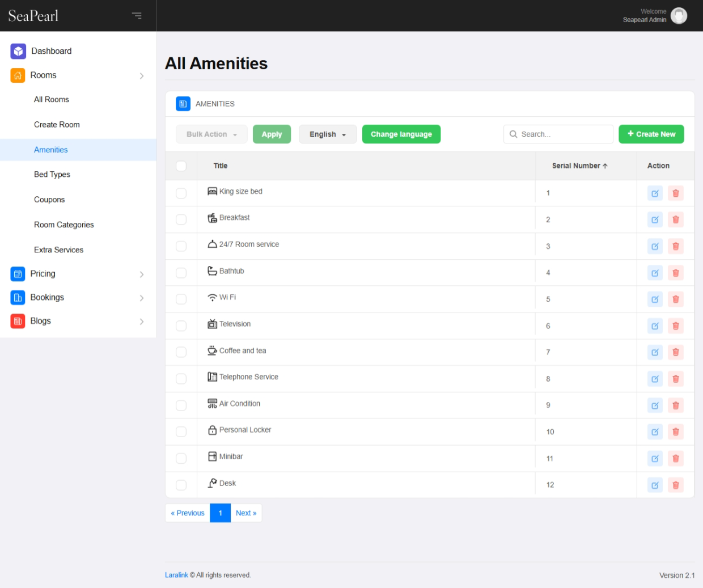Delete the Breakfast amenity via trash icon
703x588 pixels.
[675, 220]
